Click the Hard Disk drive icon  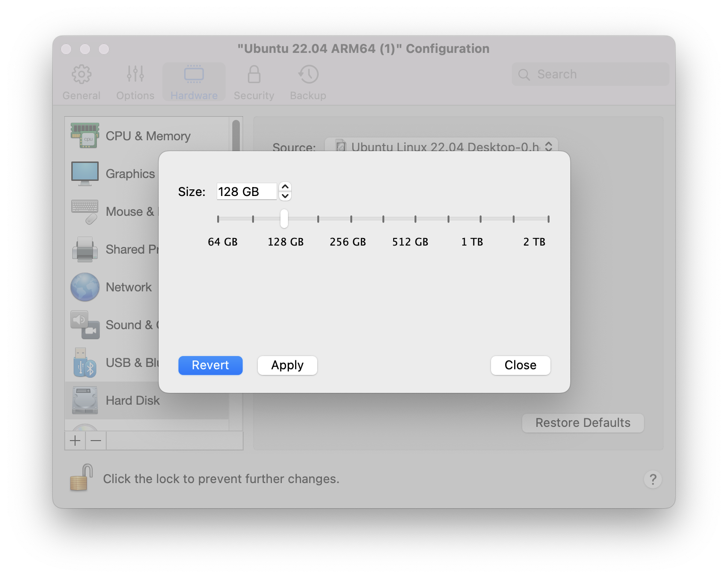(85, 400)
